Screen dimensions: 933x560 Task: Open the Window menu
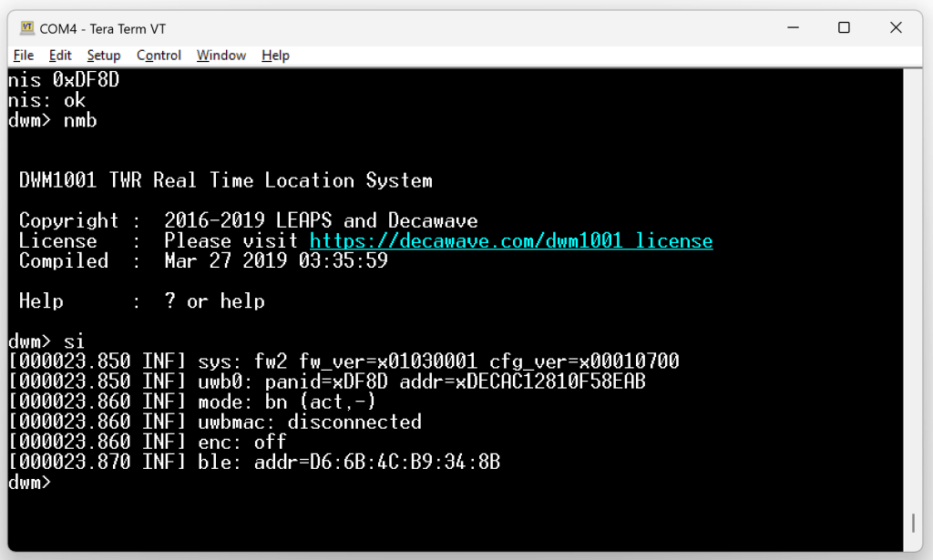tap(221, 56)
